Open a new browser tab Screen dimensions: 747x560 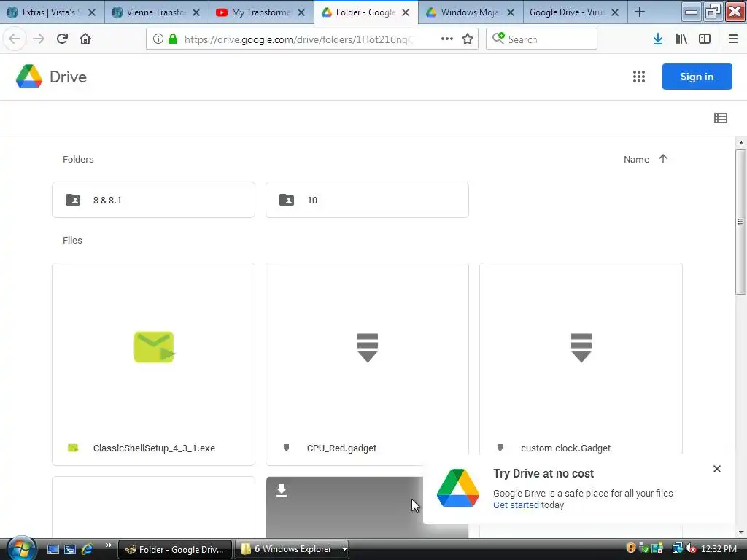(x=640, y=12)
